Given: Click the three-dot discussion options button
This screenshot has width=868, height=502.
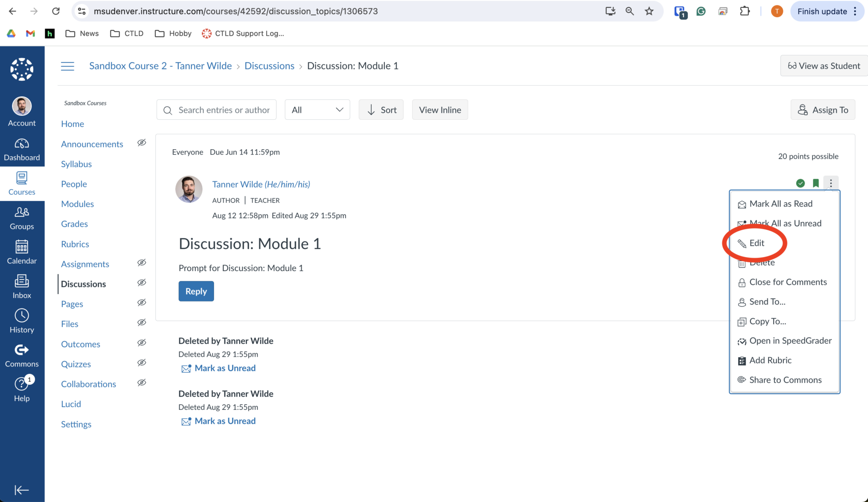Looking at the screenshot, I should 831,183.
